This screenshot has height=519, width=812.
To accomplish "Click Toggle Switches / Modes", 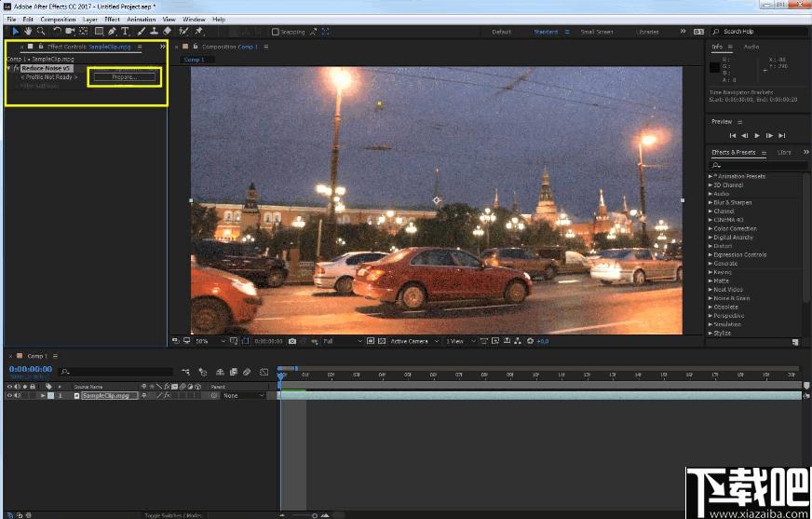I will tap(173, 515).
